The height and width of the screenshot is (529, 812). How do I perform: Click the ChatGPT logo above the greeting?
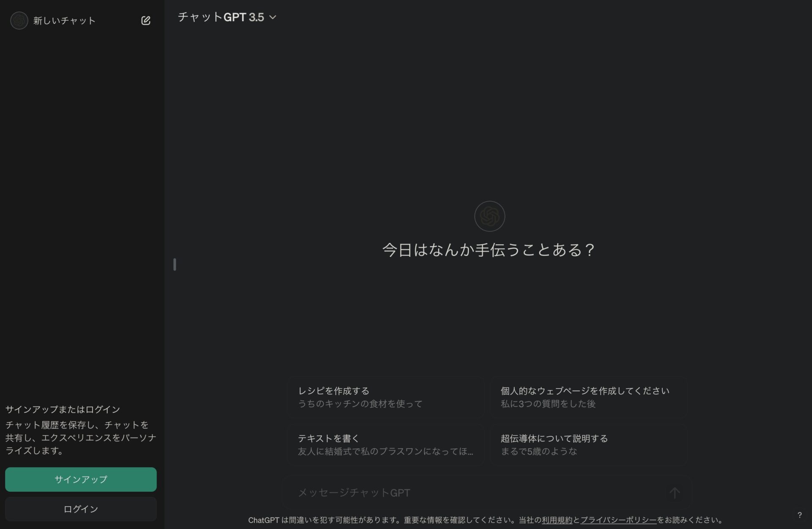point(489,216)
